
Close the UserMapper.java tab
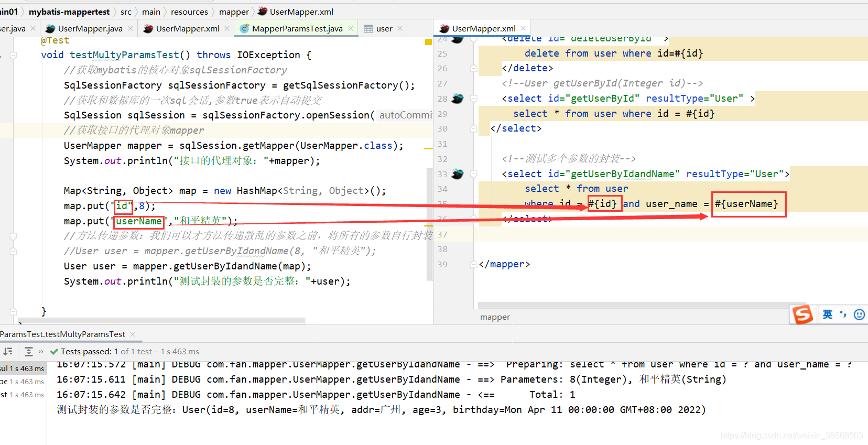tap(131, 28)
